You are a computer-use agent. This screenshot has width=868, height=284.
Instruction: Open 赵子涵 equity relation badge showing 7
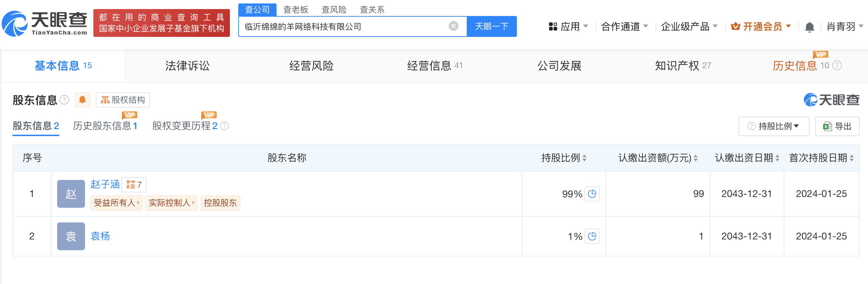point(134,184)
